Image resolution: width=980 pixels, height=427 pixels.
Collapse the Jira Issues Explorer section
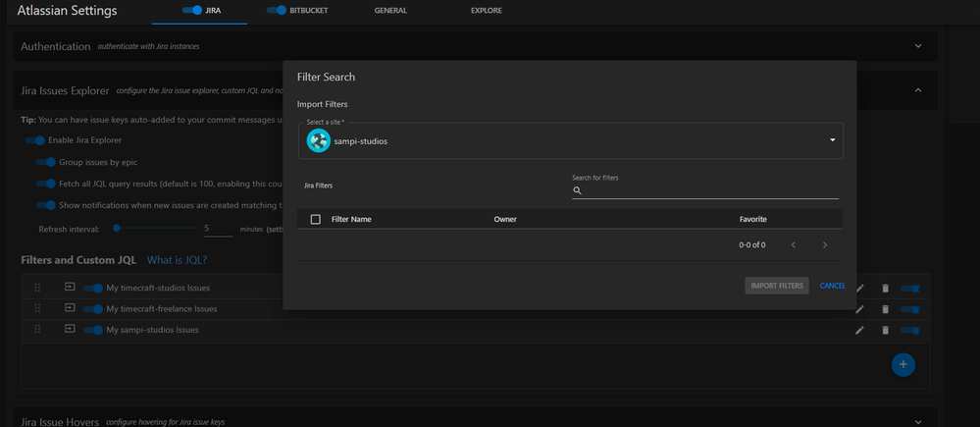[918, 90]
